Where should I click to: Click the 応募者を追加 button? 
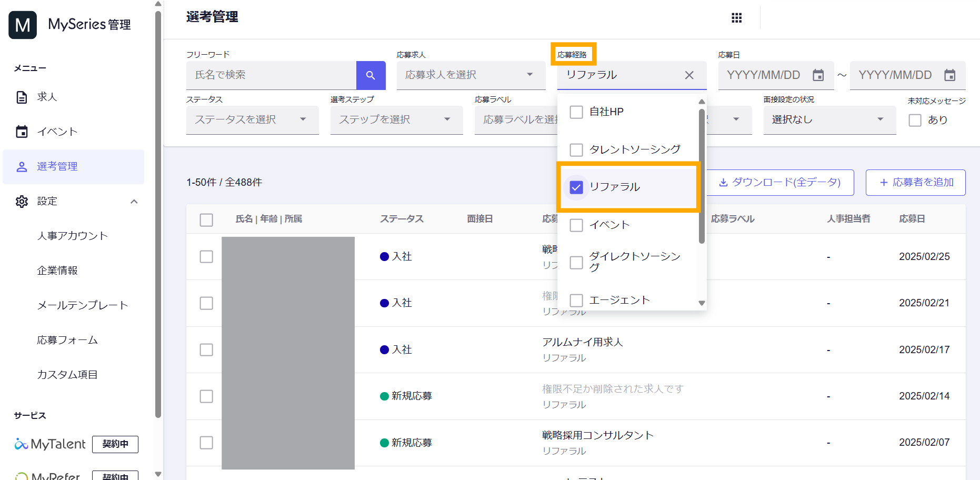point(915,183)
